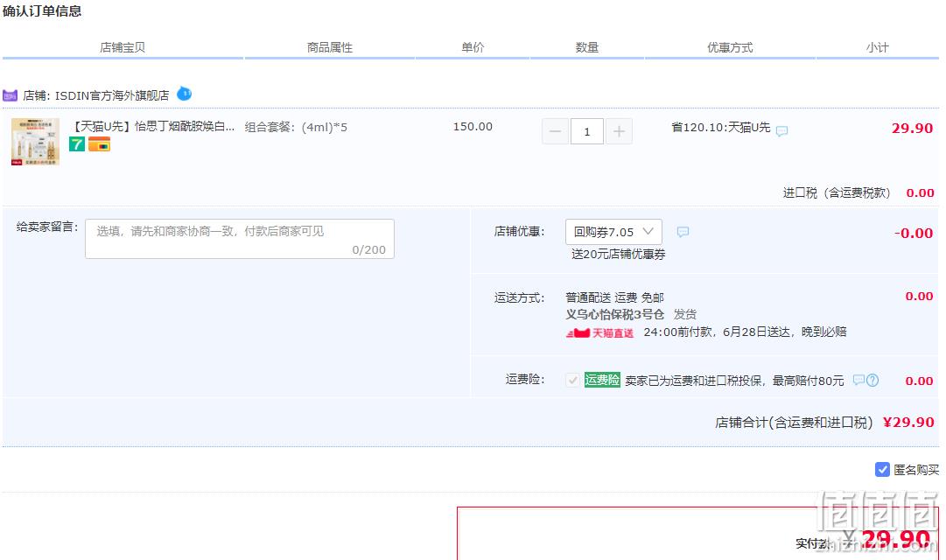Open the blue chat bubble next to ISDIN官方海外旗舰店
The width and height of the screenshot is (946, 560).
pos(184,94)
